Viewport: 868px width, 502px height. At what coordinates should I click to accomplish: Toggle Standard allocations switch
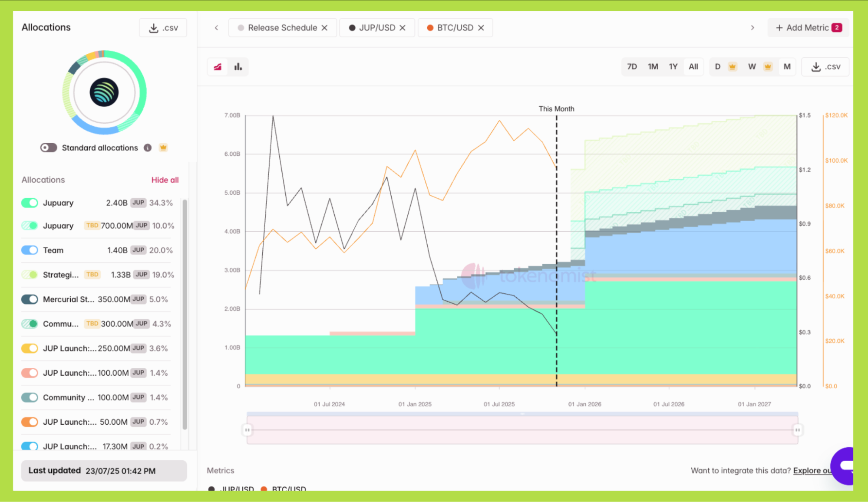pyautogui.click(x=49, y=148)
